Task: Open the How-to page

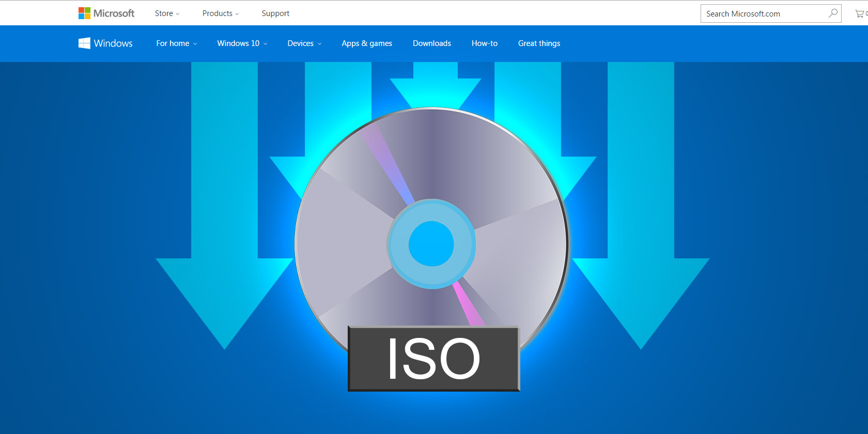Action: point(485,43)
